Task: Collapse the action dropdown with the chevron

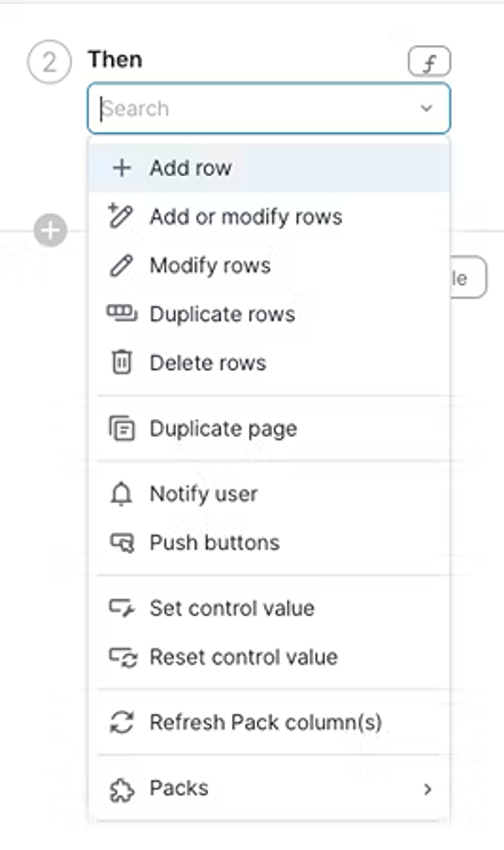Action: tap(426, 108)
